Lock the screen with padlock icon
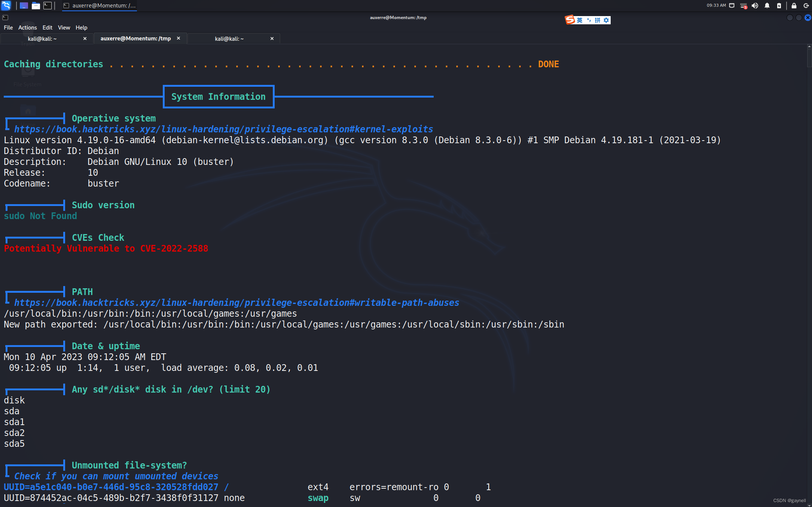This screenshot has height=507, width=812. click(x=794, y=6)
